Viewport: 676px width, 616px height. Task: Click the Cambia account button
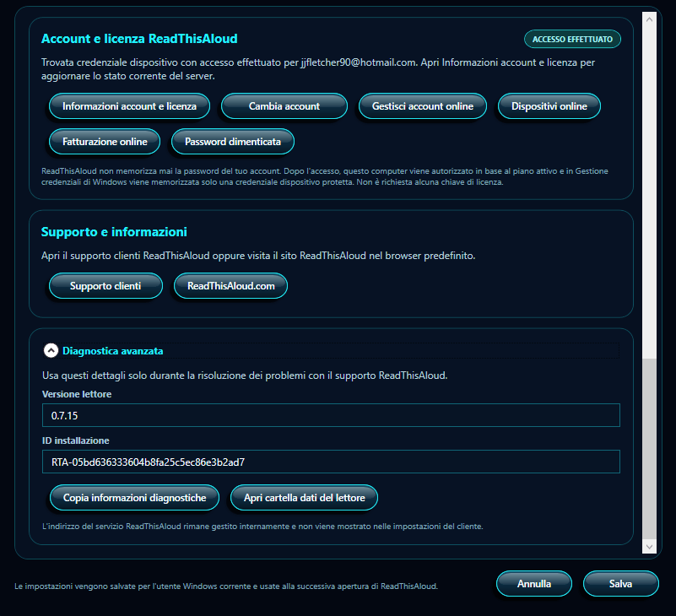pyautogui.click(x=284, y=106)
